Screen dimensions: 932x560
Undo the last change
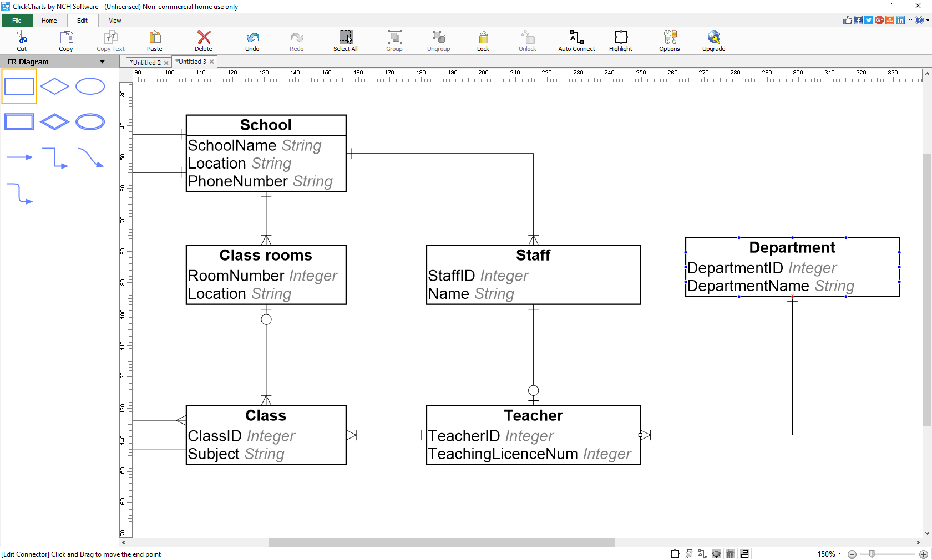point(252,40)
